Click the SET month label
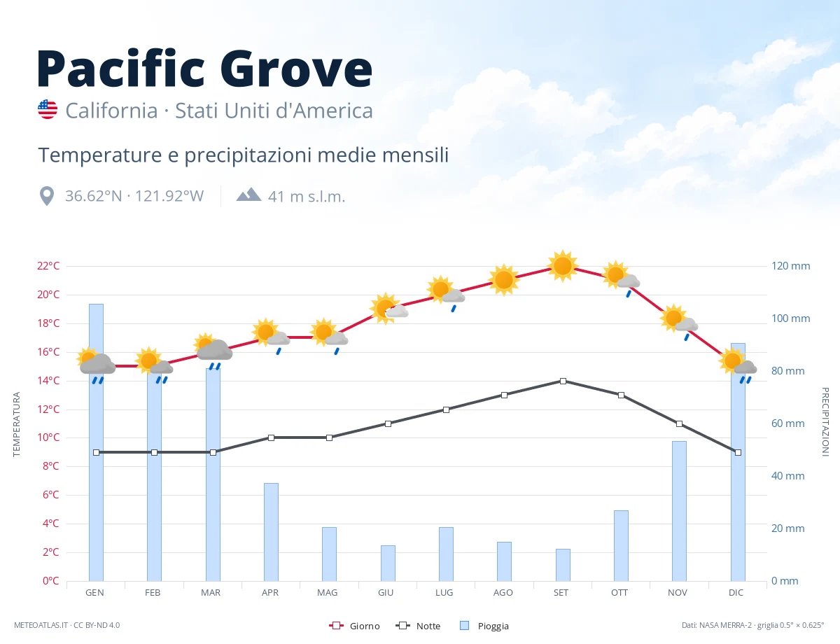Screen dimensions: 840x644 click(561, 593)
